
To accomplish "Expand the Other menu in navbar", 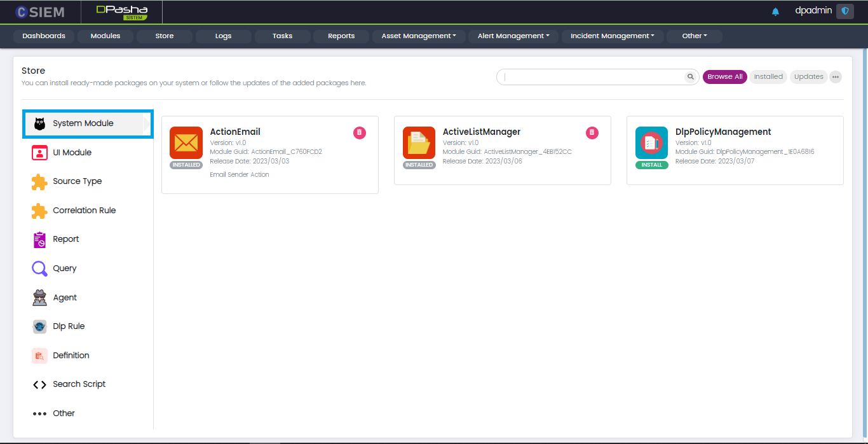I will pos(694,36).
